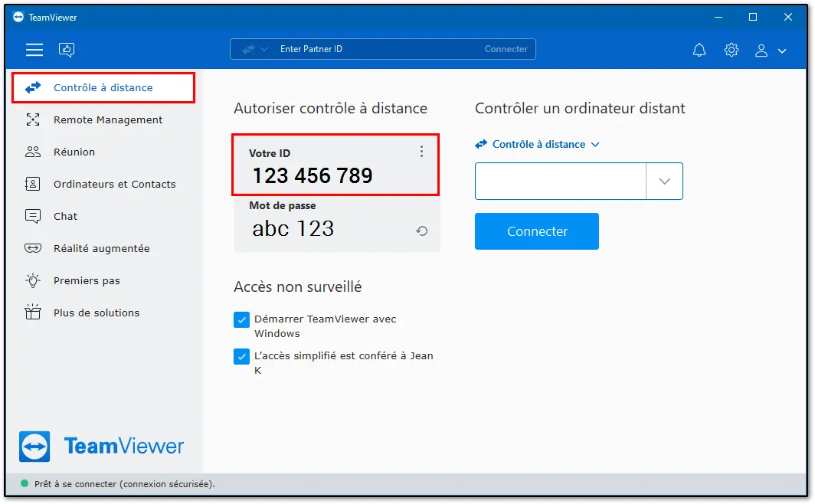The width and height of the screenshot is (815, 504).
Task: Click Connecter in the top search bar
Action: pyautogui.click(x=506, y=49)
